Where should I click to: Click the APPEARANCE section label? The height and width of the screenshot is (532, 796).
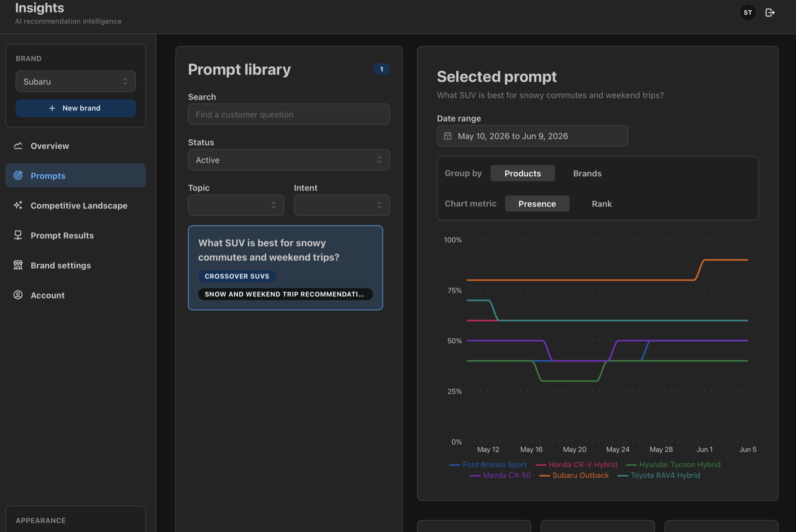[x=41, y=521]
